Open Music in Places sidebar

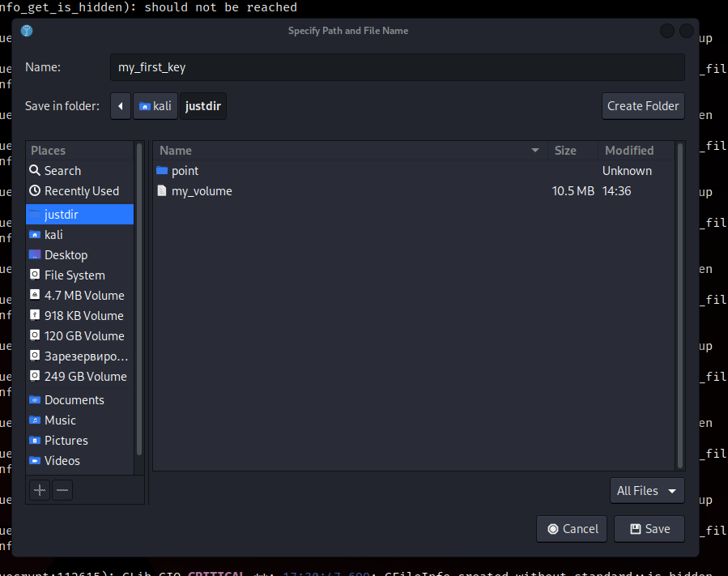(79, 420)
